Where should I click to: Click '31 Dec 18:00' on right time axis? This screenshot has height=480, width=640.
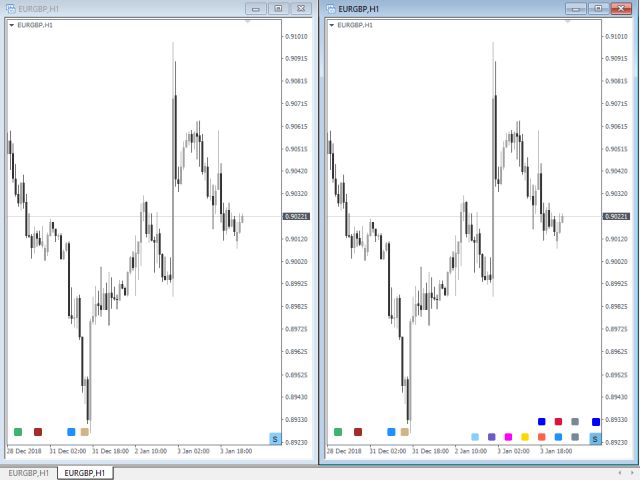(430, 451)
